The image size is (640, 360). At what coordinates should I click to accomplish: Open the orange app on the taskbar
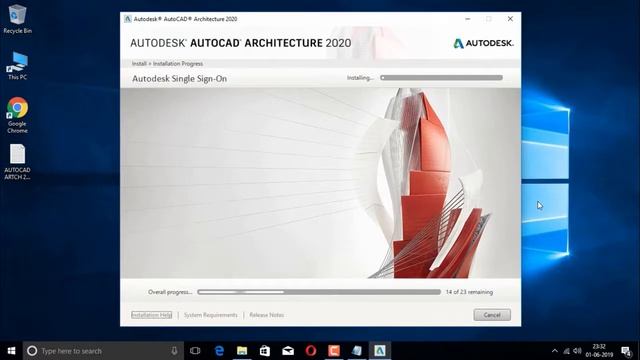(x=334, y=351)
